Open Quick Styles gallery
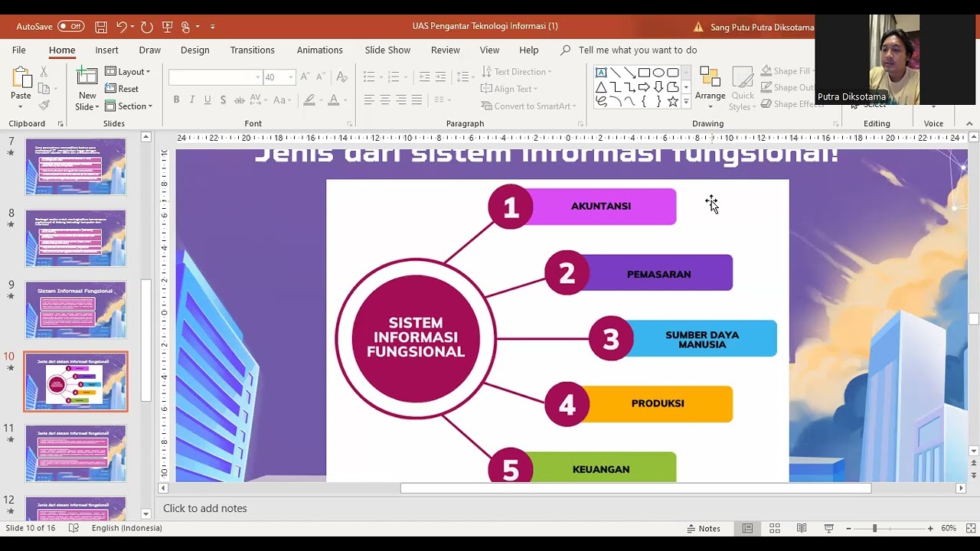This screenshot has height=551, width=980. (x=742, y=90)
